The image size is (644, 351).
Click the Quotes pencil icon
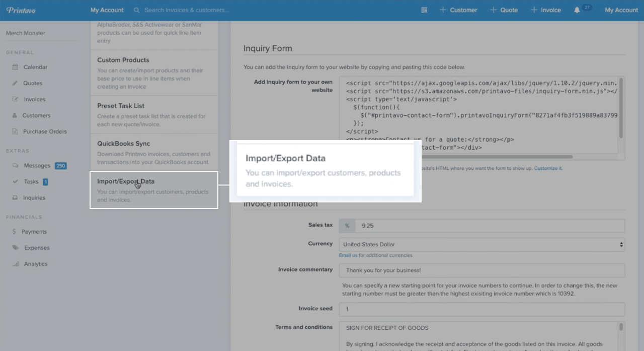tap(15, 83)
